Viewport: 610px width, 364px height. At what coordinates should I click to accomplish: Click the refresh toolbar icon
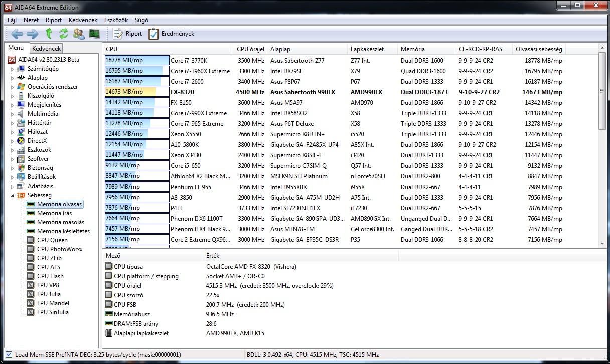pos(63,34)
